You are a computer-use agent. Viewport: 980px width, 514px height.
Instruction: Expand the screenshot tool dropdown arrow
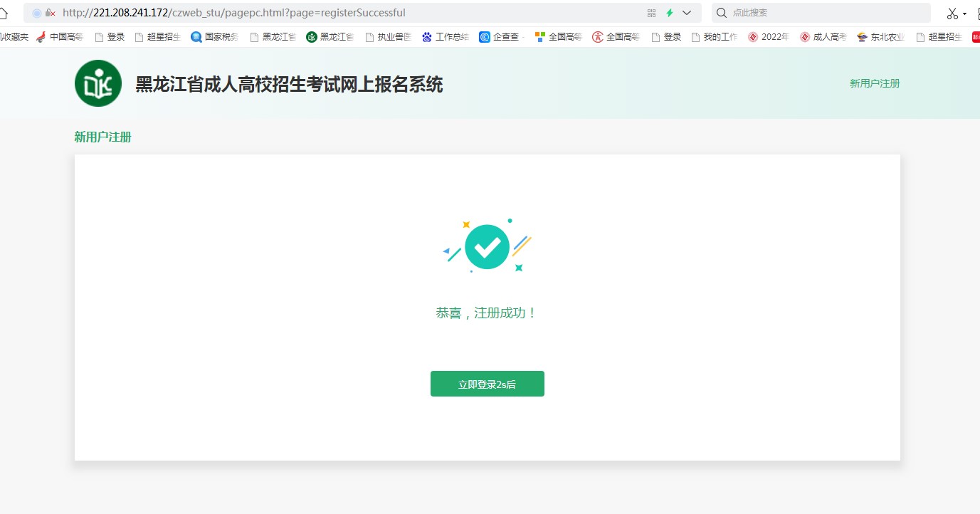[x=965, y=14]
